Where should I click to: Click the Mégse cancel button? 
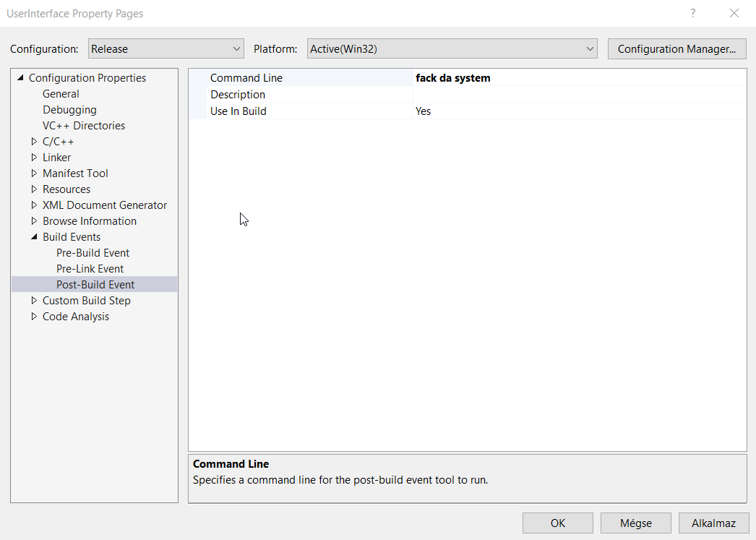click(x=635, y=523)
